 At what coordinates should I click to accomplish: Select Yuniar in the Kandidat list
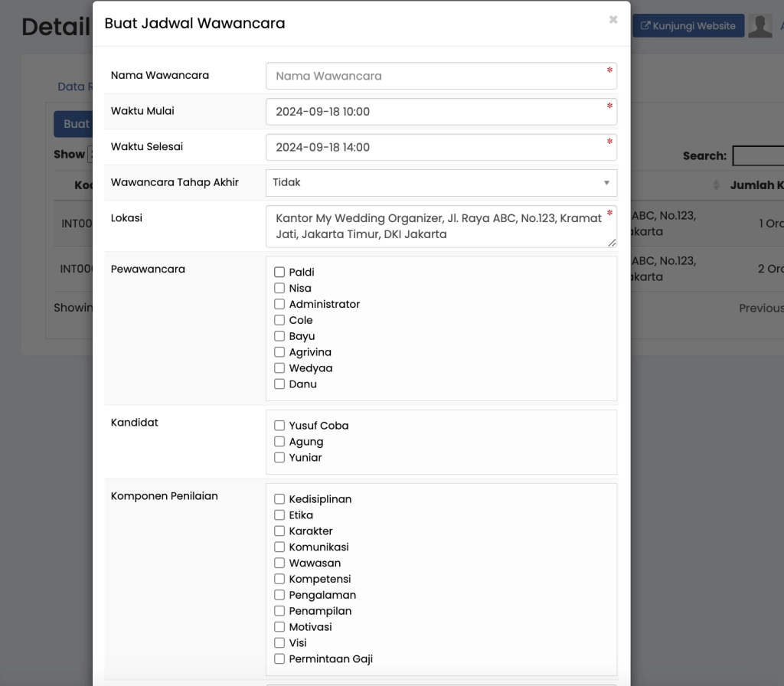pos(279,458)
